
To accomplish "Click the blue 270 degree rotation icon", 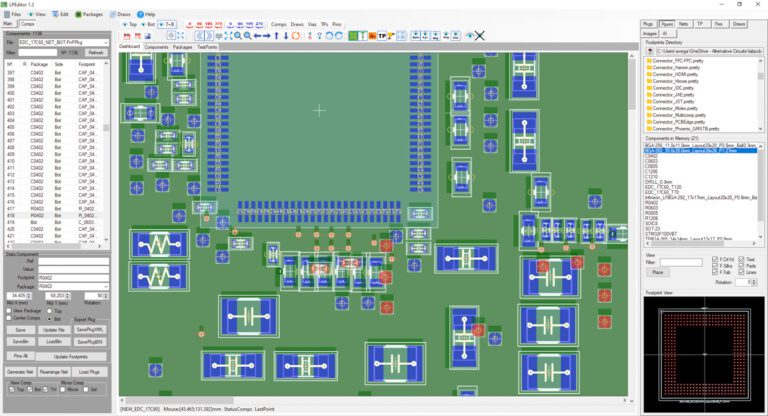I will (x=259, y=24).
